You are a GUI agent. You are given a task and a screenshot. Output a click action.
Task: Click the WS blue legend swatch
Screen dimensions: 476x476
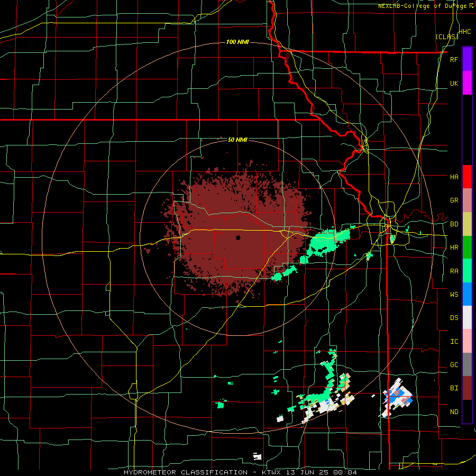pos(467,294)
